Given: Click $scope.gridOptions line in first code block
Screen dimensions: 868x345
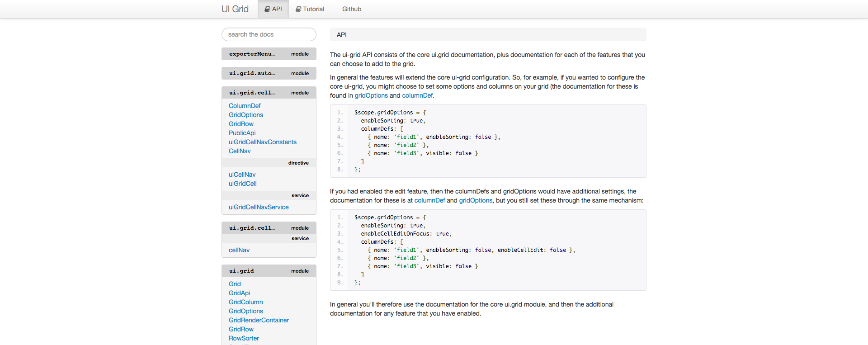Looking at the screenshot, I should click(390, 113).
